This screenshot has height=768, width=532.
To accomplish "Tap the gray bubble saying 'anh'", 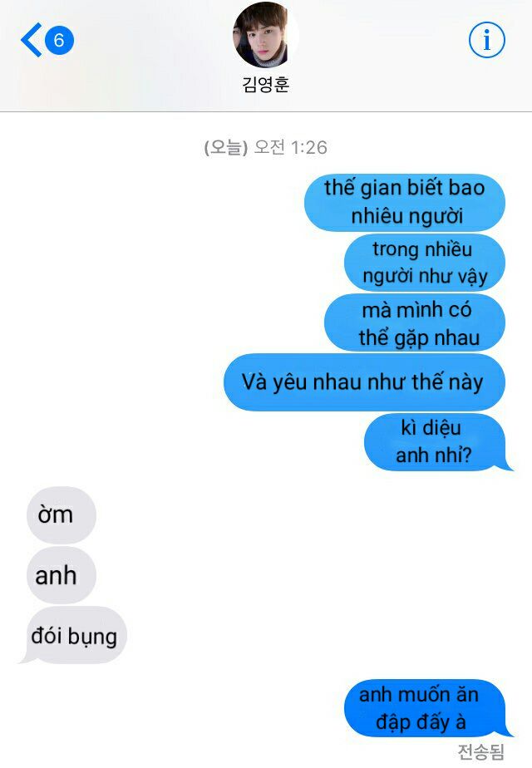I will [x=62, y=575].
